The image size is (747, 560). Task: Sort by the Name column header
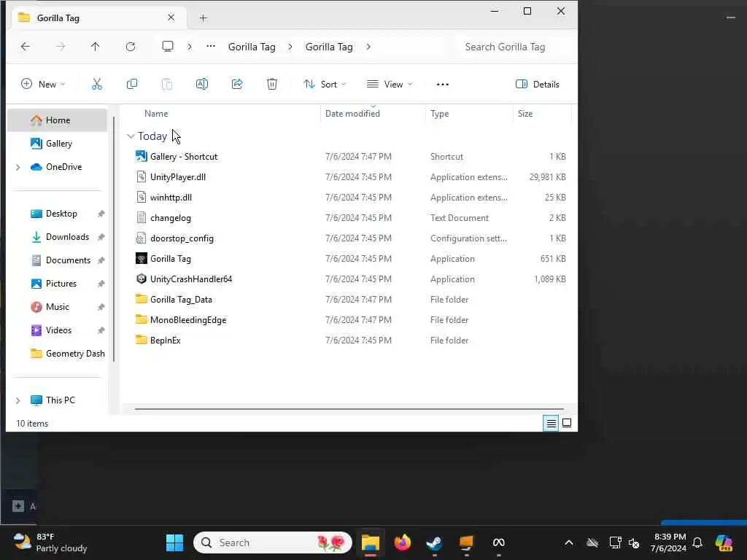click(156, 114)
